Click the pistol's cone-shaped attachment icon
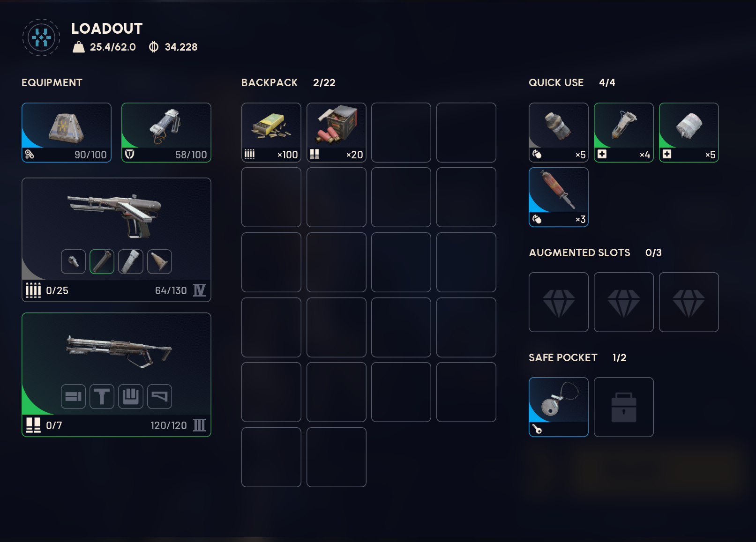Image resolution: width=756 pixels, height=542 pixels. [159, 261]
